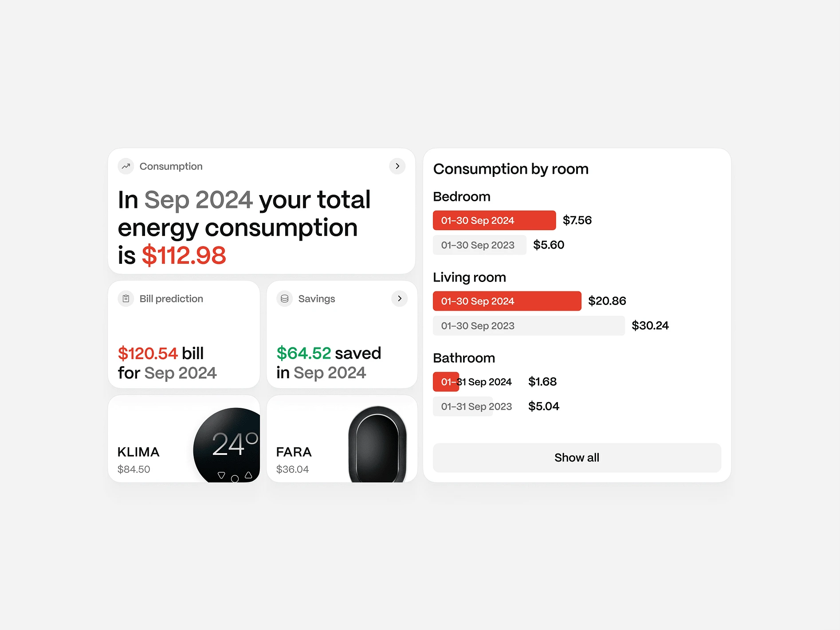
Task: Select Living room 01–30 Sep 2024 bar
Action: coord(507,301)
